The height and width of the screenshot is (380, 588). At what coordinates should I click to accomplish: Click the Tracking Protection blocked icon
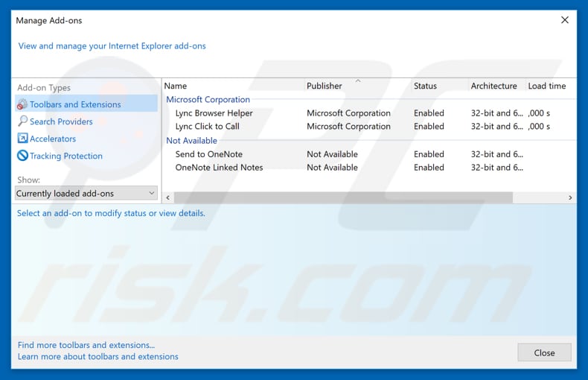(x=22, y=156)
